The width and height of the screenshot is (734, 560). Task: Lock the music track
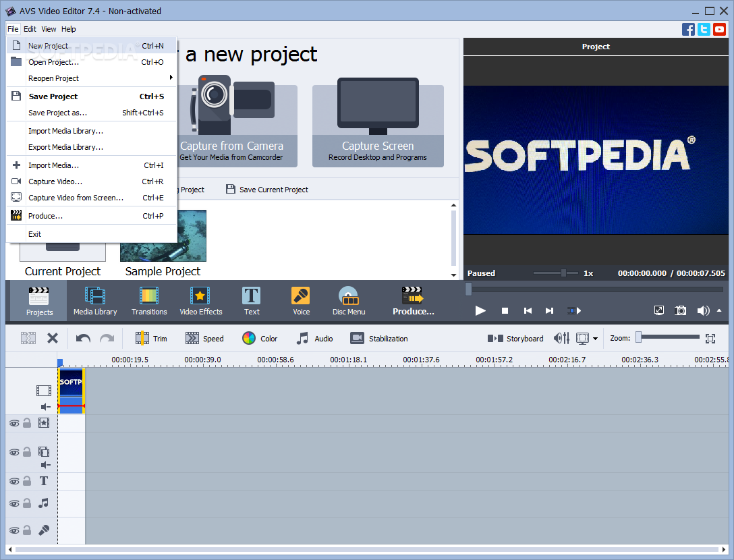[x=27, y=503]
